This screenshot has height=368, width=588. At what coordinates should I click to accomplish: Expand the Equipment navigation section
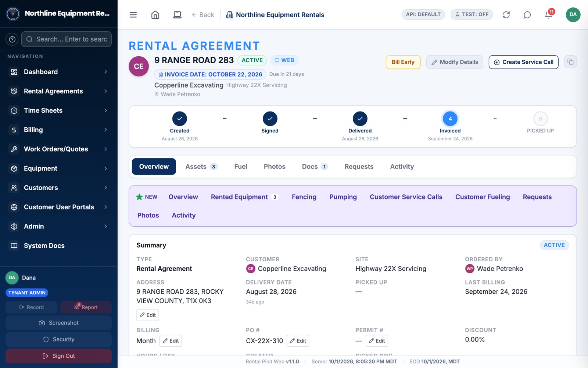tap(59, 169)
